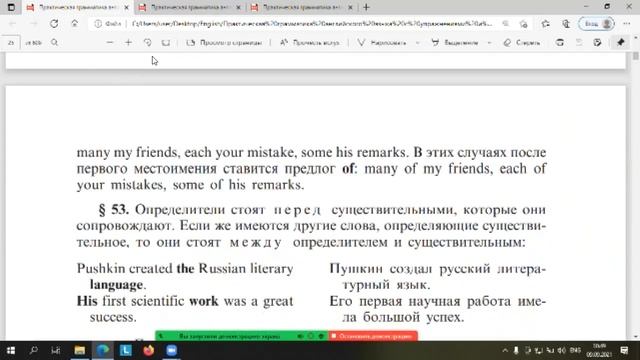Open Microsoft Edge from taskbar
640x360 pixels.
tap(102, 350)
